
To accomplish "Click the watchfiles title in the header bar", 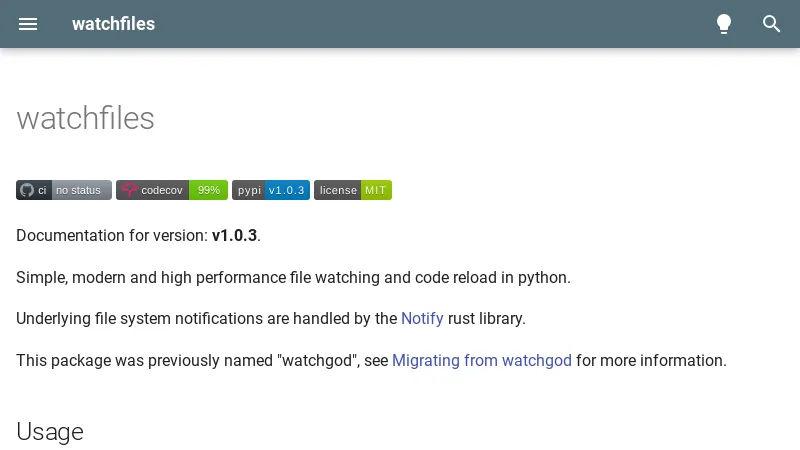I will coord(113,24).
